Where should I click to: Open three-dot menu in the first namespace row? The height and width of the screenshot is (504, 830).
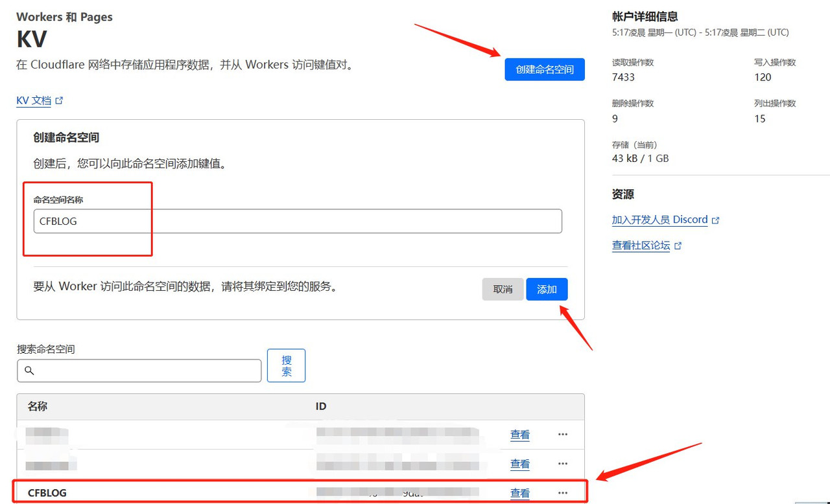click(x=563, y=435)
